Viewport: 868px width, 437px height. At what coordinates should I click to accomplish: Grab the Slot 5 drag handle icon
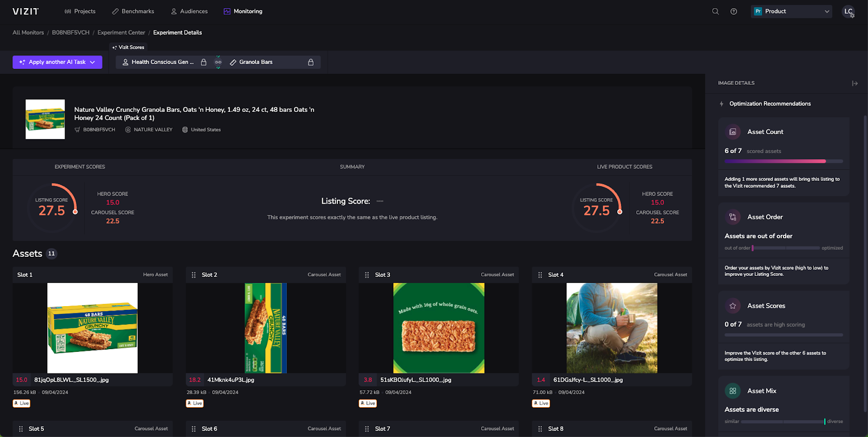(x=21, y=429)
